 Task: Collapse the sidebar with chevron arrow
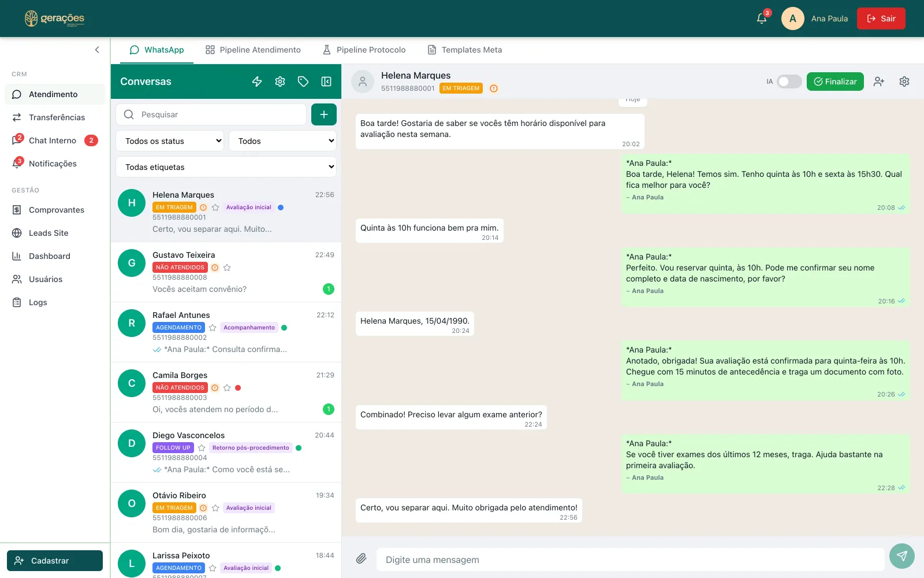(x=97, y=50)
